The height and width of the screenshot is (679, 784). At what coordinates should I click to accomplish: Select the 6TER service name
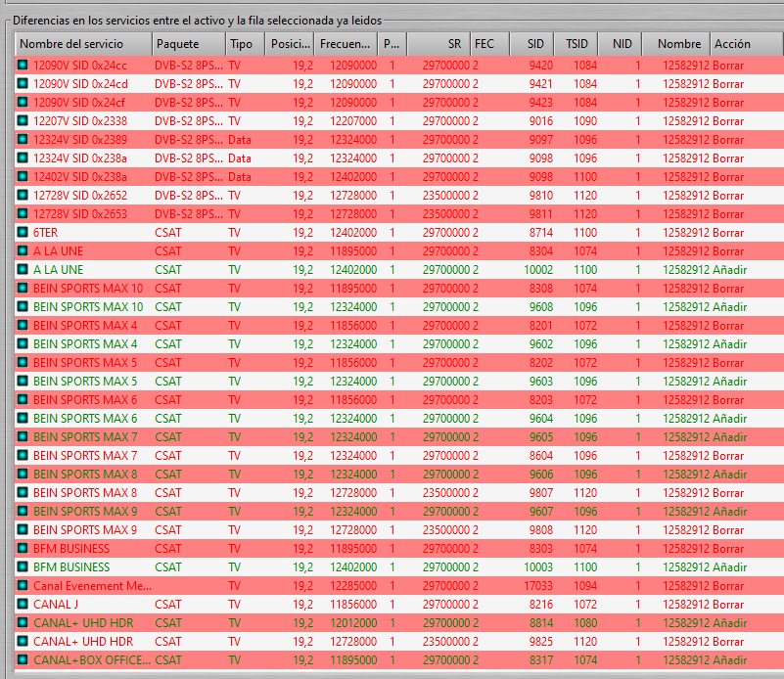(x=45, y=232)
